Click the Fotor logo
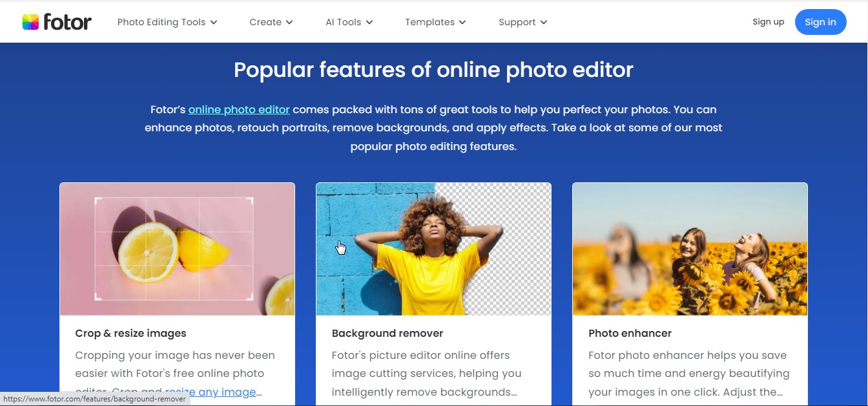Viewport: 868px width, 406px height. [x=57, y=22]
